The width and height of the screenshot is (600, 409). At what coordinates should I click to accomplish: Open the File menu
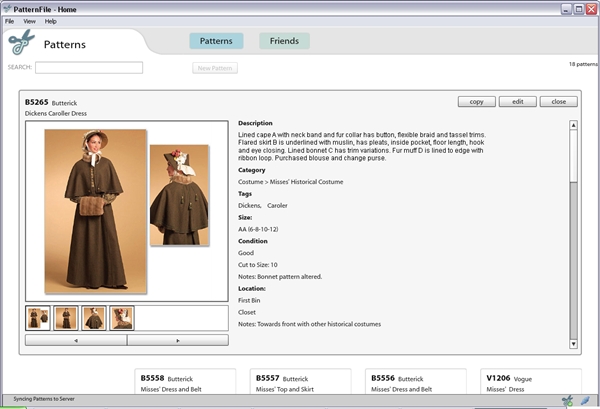tap(9, 21)
